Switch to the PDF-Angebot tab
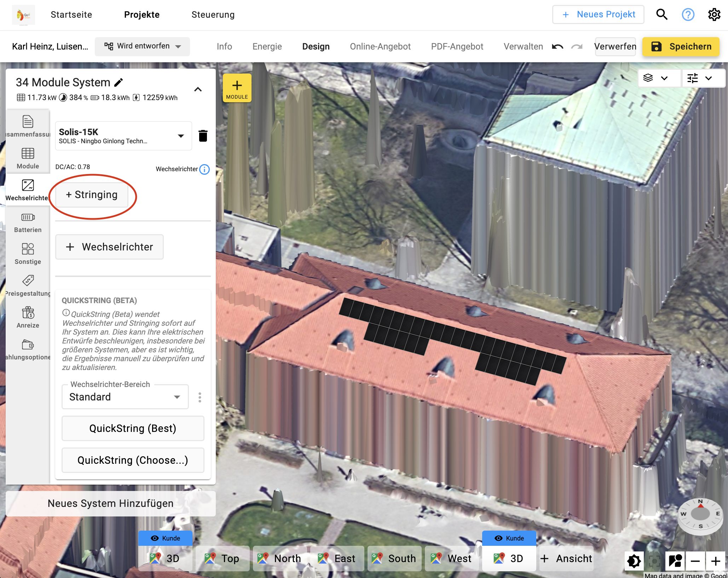 tap(457, 46)
